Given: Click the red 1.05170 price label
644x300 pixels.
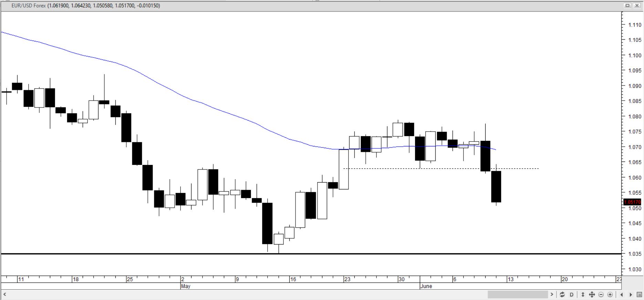Looking at the screenshot, I should (x=632, y=202).
